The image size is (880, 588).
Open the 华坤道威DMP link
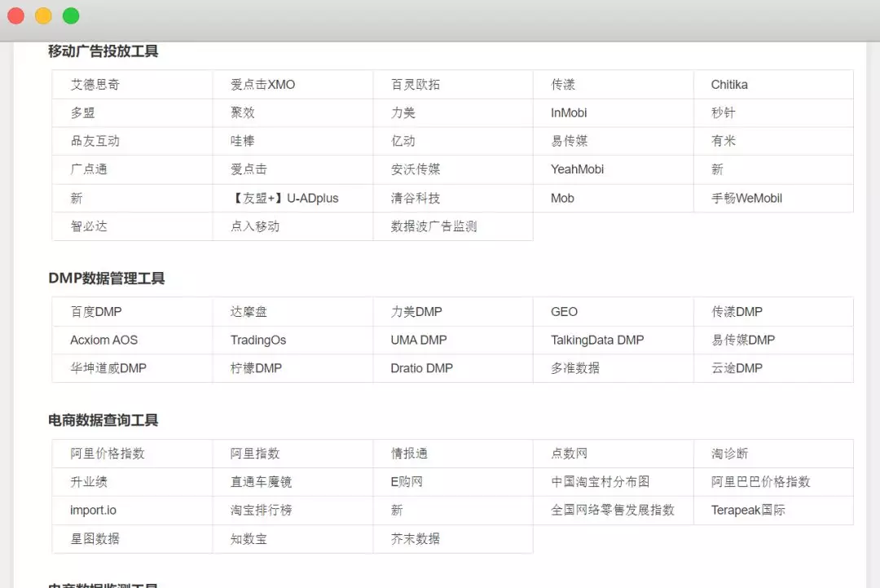108,368
